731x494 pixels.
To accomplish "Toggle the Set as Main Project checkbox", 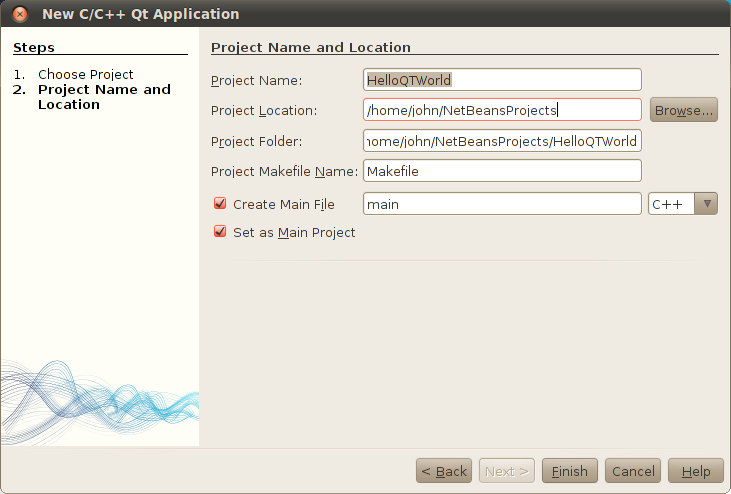I will coord(220,232).
